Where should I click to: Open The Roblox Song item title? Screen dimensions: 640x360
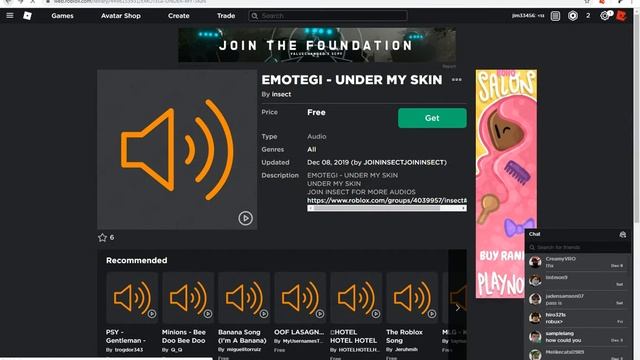(x=404, y=336)
